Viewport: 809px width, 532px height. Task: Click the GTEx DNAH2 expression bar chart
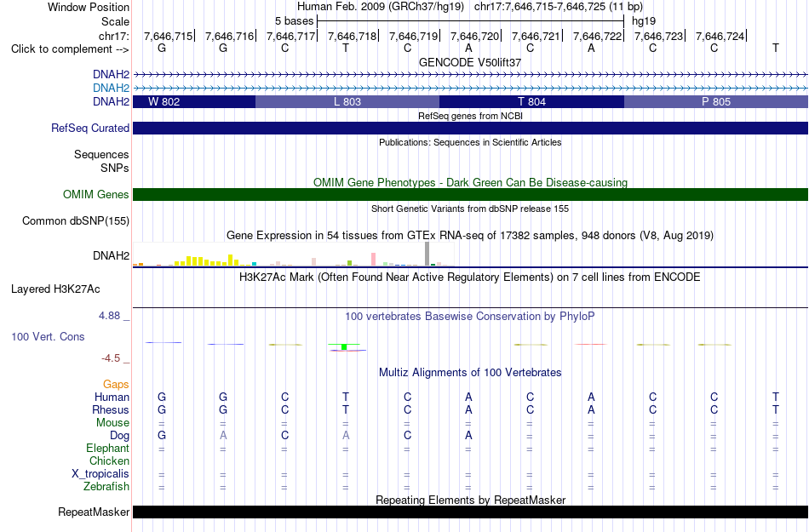tap(294, 255)
